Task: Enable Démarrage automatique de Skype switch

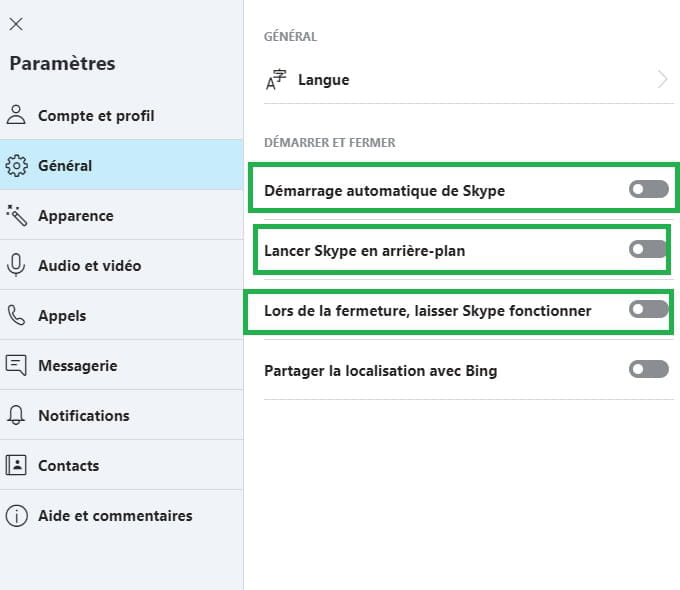Action: [x=649, y=189]
